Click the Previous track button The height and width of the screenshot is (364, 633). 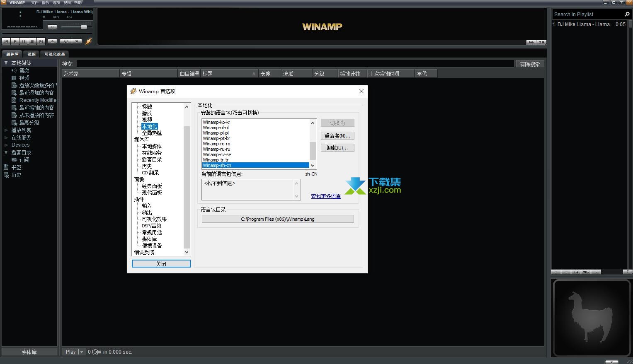[x=6, y=41]
